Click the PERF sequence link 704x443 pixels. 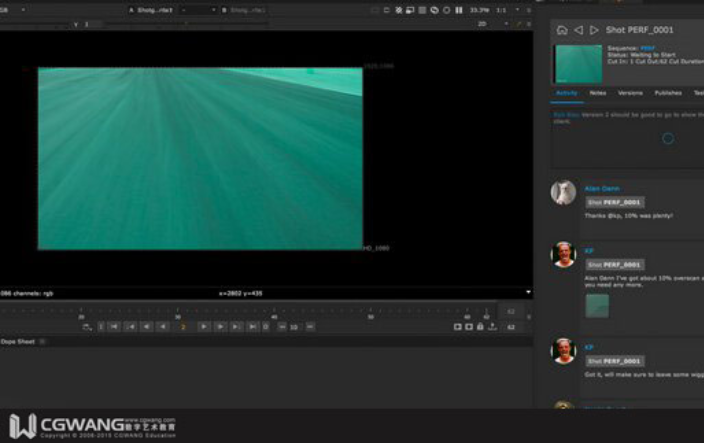pos(647,48)
